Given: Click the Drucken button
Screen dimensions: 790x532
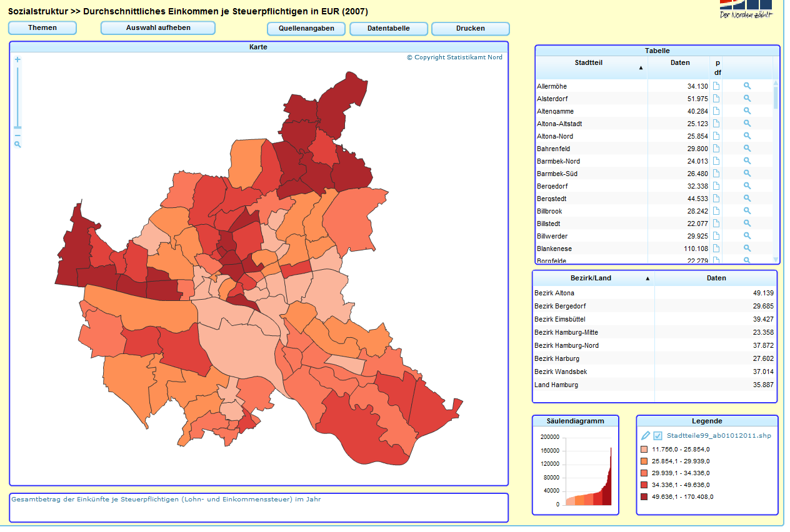Looking at the screenshot, I should 470,29.
